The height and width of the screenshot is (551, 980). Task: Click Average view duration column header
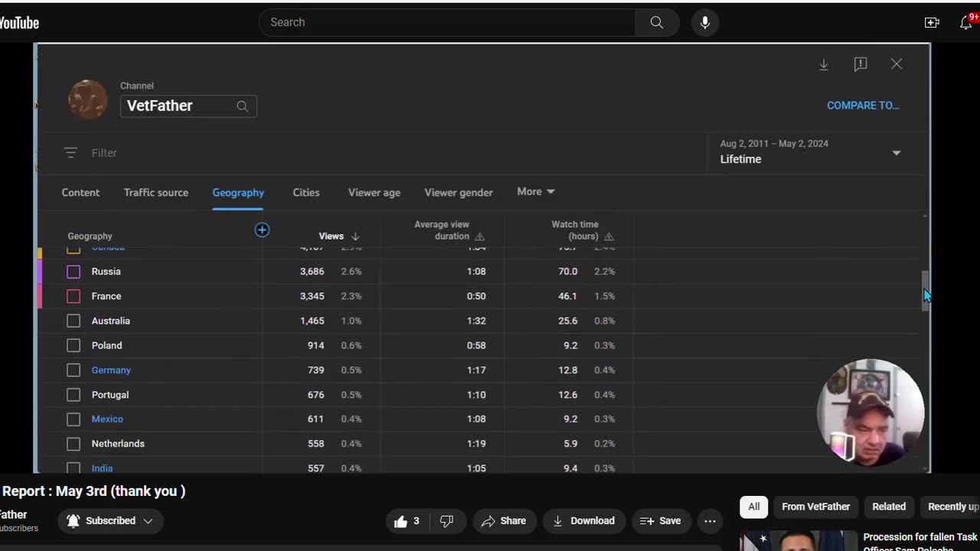442,230
